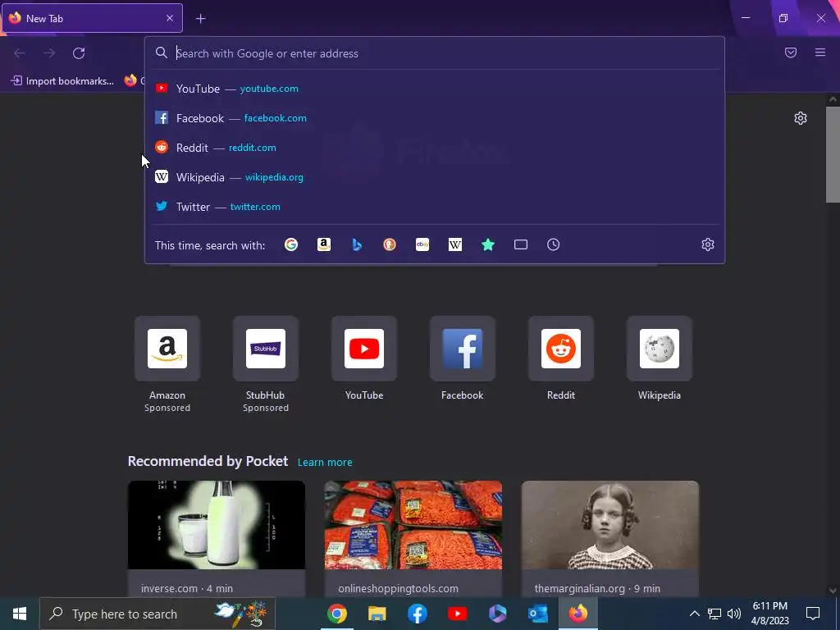Viewport: 840px width, 630px height.
Task: Open the Windows Start menu
Action: (x=20, y=614)
